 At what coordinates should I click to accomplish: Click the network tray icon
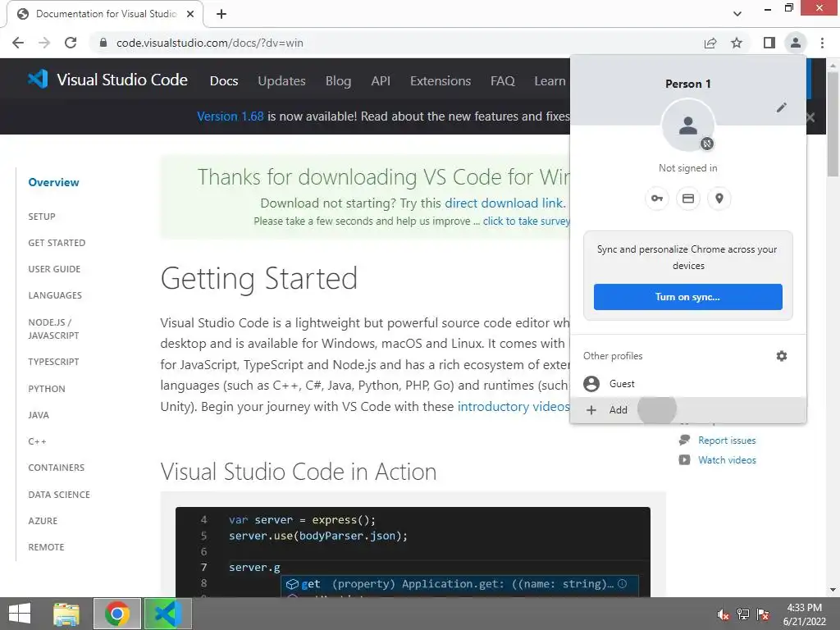[x=743, y=614]
